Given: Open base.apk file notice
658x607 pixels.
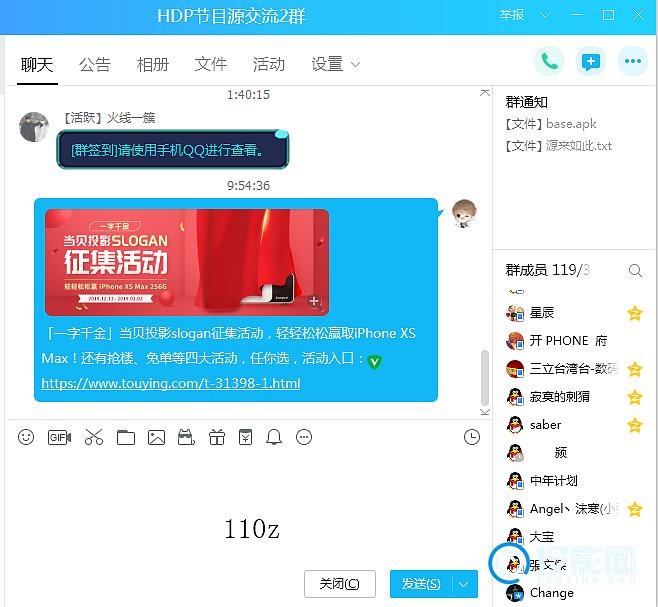Looking at the screenshot, I should pyautogui.click(x=551, y=124).
